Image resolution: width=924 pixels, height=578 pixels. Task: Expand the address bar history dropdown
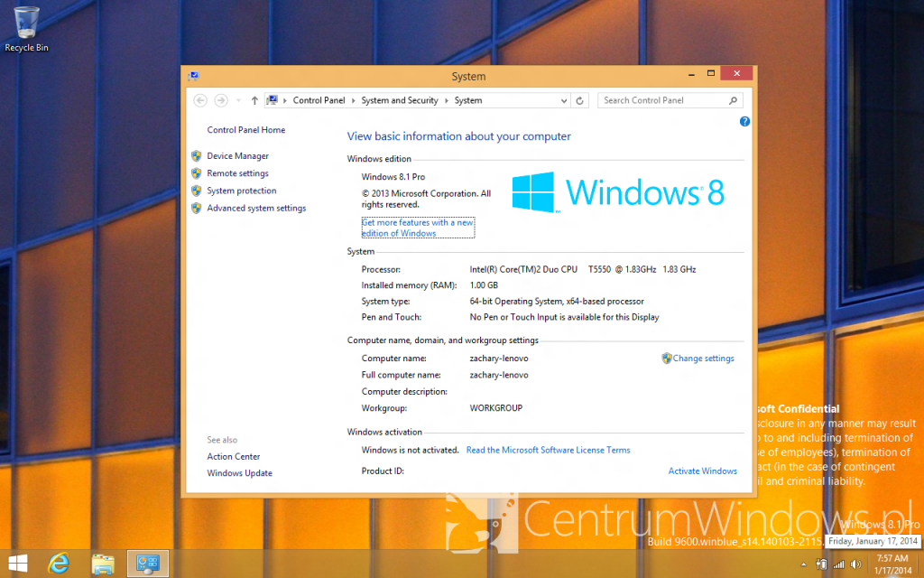[x=564, y=101]
